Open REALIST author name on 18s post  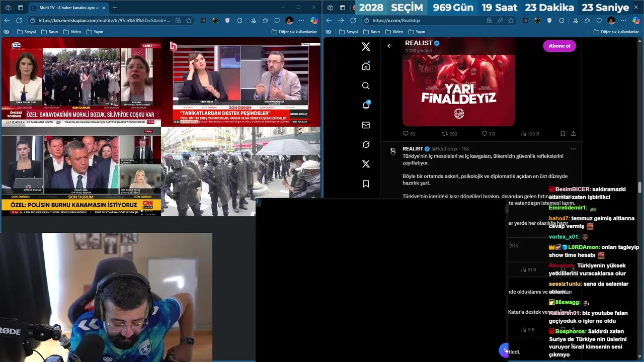tap(413, 149)
